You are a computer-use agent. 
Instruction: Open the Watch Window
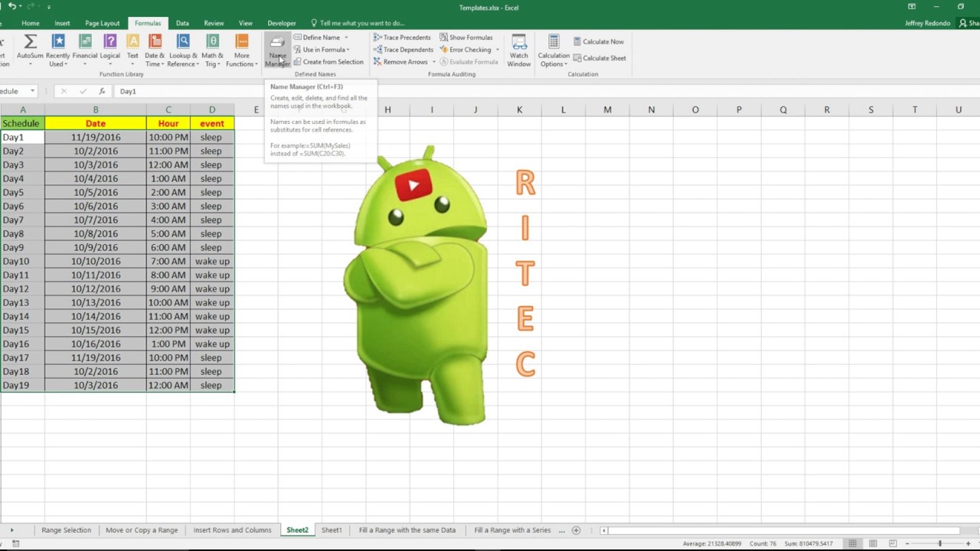click(519, 50)
